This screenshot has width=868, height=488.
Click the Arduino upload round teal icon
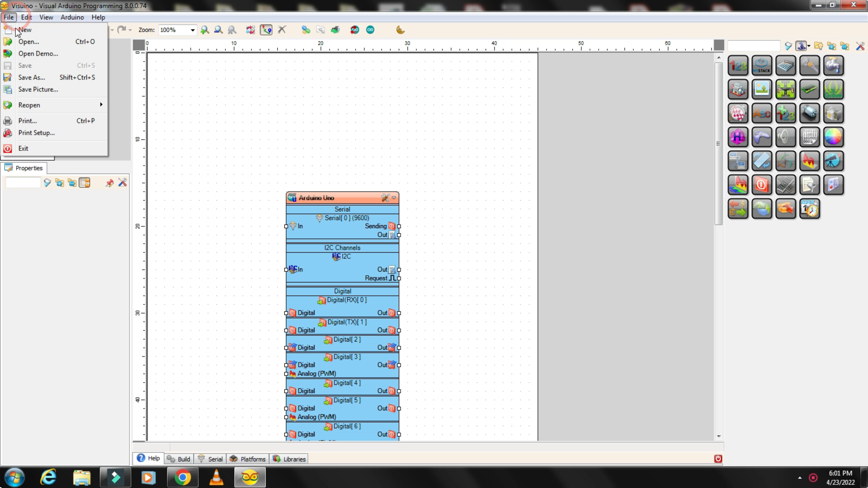click(370, 30)
